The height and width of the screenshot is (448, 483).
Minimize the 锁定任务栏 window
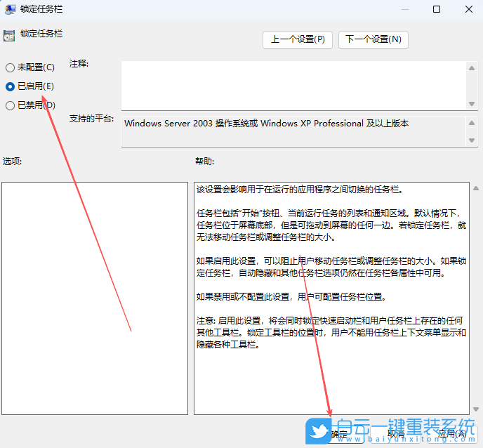click(x=405, y=10)
